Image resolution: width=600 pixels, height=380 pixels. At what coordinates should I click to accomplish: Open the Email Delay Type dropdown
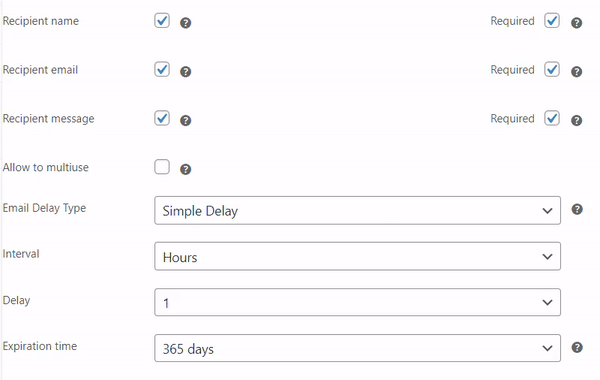point(357,210)
